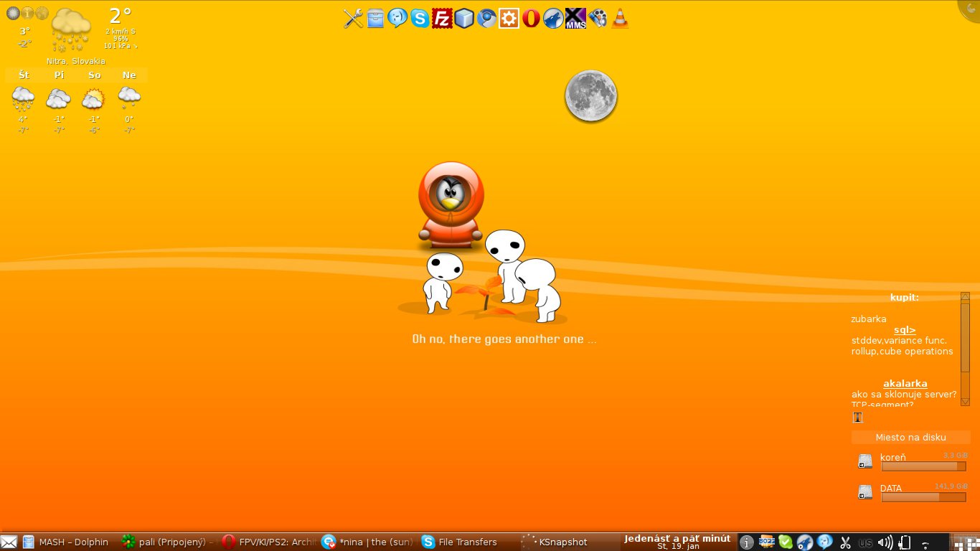The width and height of the screenshot is (980, 551).
Task: Click the notes scrollbar down arrow
Action: point(965,402)
